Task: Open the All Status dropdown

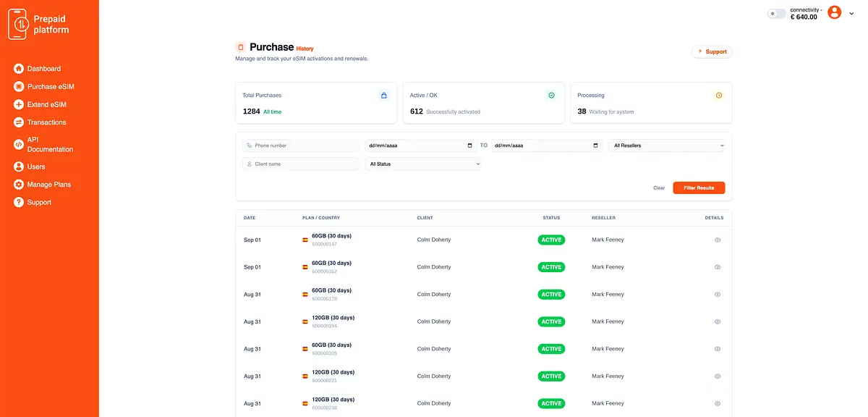Action: pyautogui.click(x=423, y=164)
